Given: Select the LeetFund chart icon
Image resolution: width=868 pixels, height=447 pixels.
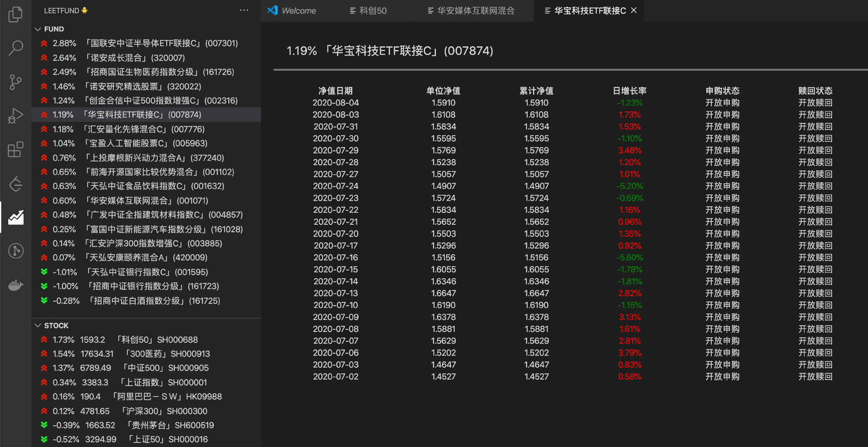Looking at the screenshot, I should pyautogui.click(x=16, y=217).
